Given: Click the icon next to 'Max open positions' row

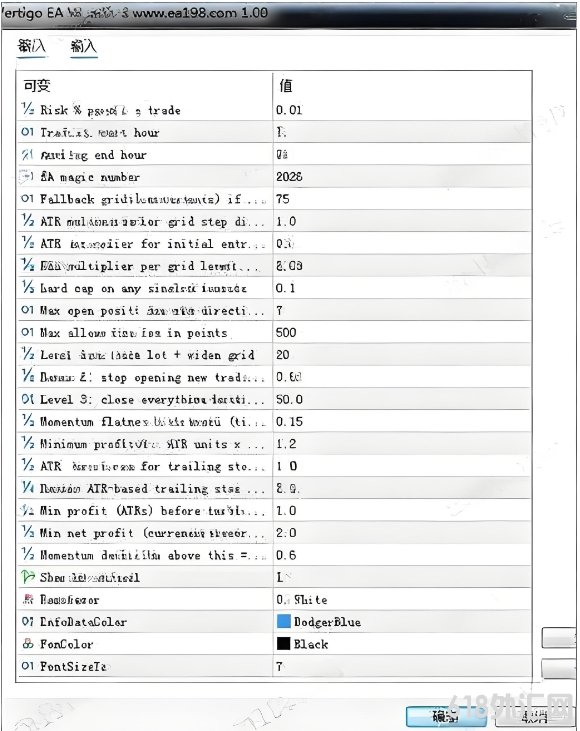Looking at the screenshot, I should pos(28,310).
